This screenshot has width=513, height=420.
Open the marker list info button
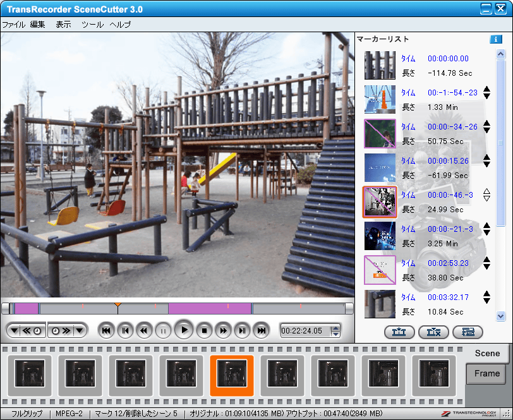coord(496,39)
